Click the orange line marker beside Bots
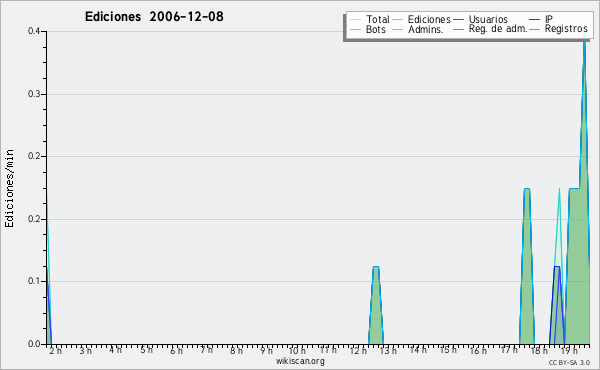Screen dimensions: 600x370 (x=355, y=29)
